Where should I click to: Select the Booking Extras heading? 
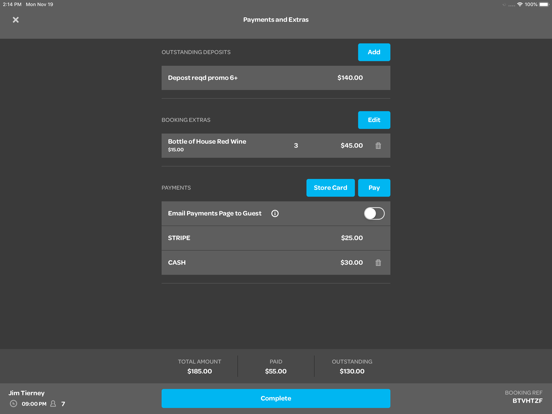tap(186, 120)
